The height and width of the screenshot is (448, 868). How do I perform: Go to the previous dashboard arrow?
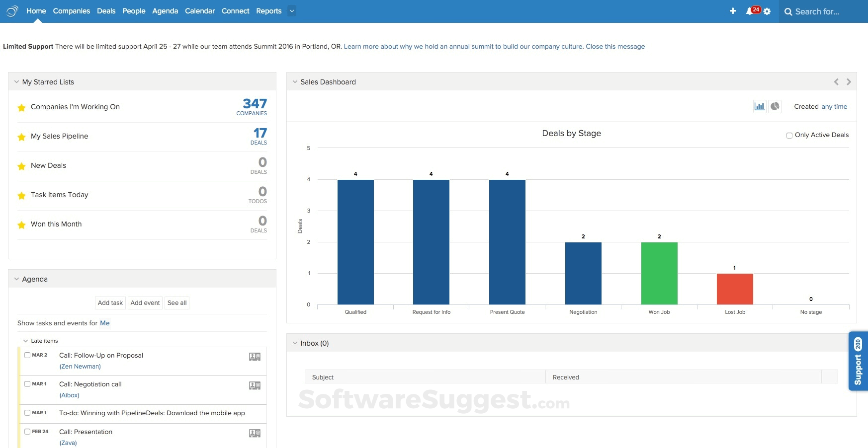point(836,82)
